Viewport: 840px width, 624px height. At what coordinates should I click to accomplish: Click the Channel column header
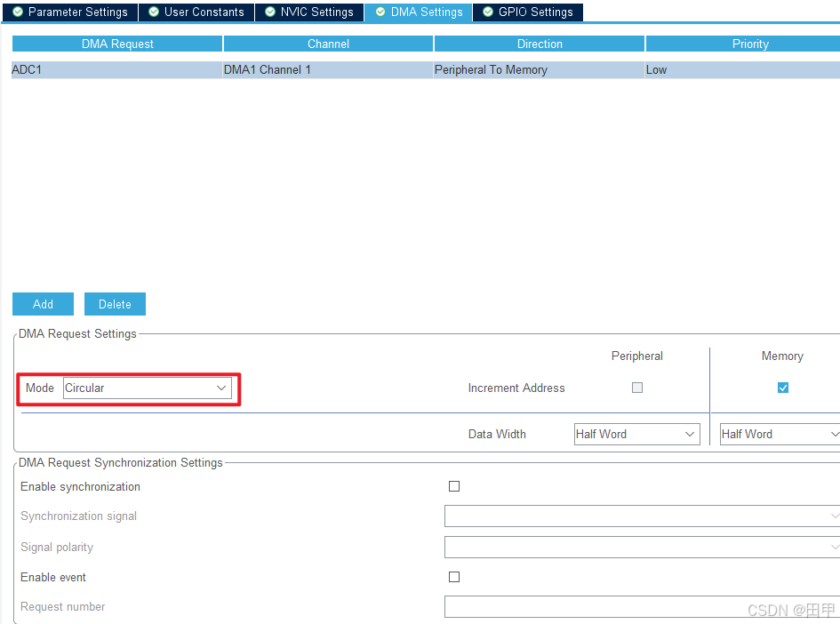[x=328, y=44]
